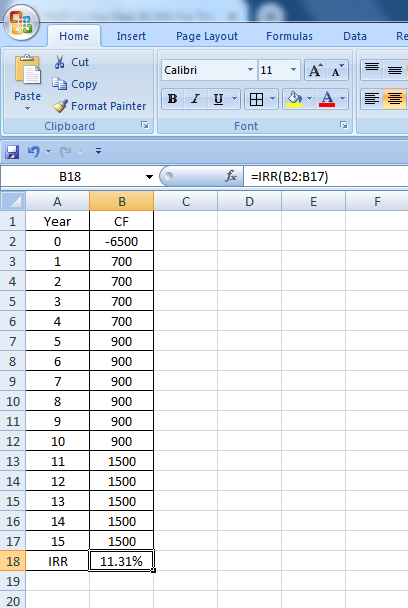Open Fill Color dropdown arrow
Image resolution: width=408 pixels, height=608 pixels.
(309, 99)
